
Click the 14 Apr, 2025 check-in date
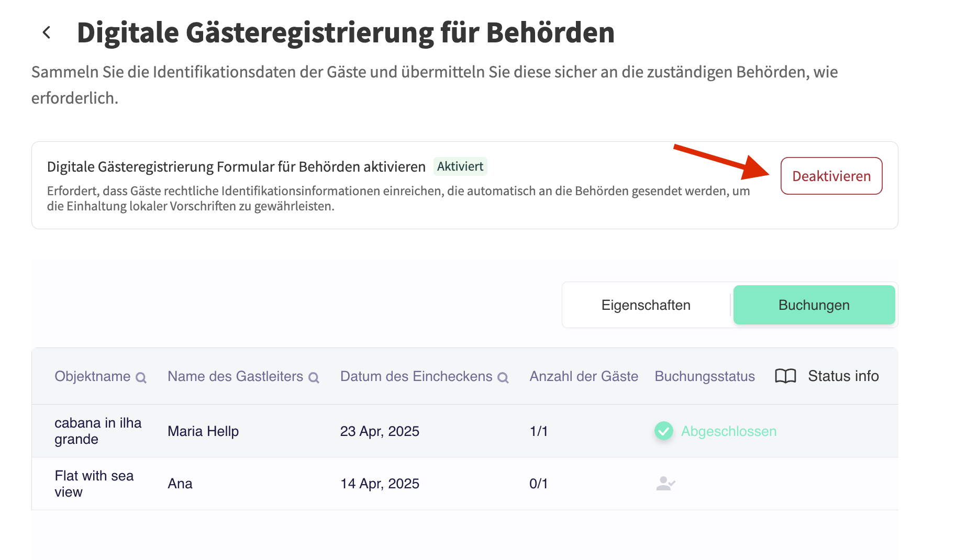click(x=380, y=484)
